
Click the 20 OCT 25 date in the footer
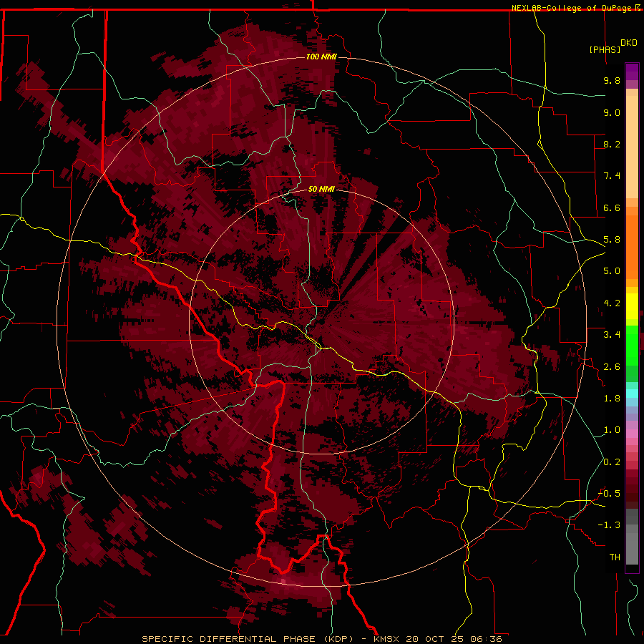click(x=435, y=639)
